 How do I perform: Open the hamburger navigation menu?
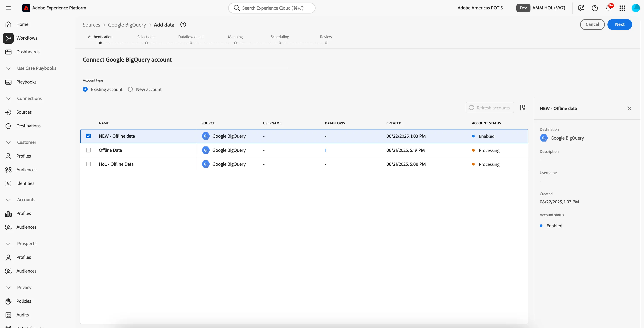(8, 8)
